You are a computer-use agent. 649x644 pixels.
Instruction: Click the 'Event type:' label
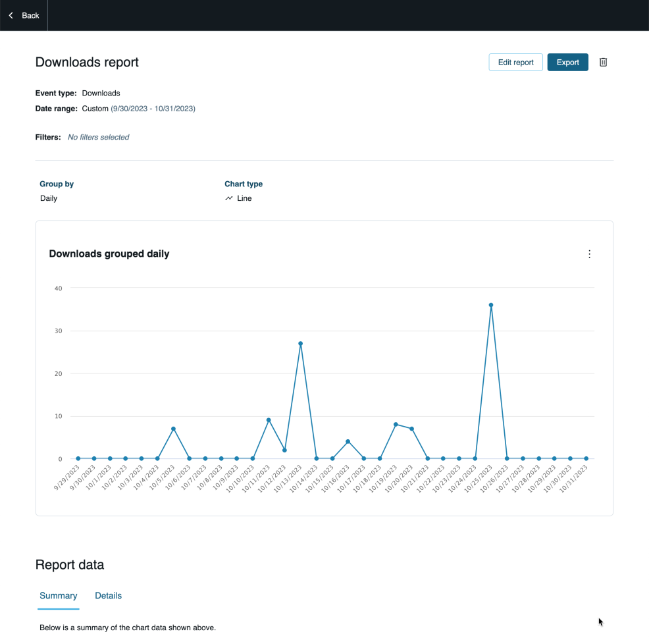coord(56,94)
